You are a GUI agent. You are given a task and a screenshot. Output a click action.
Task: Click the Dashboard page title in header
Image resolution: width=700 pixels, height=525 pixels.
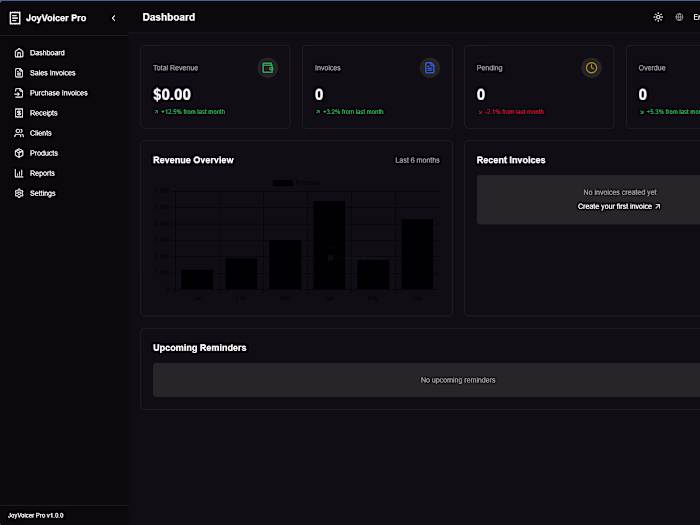click(169, 17)
